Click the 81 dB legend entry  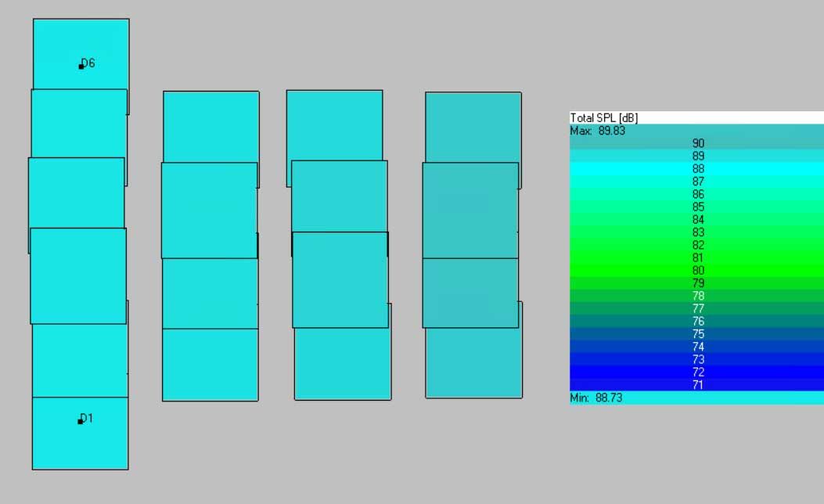pos(696,258)
